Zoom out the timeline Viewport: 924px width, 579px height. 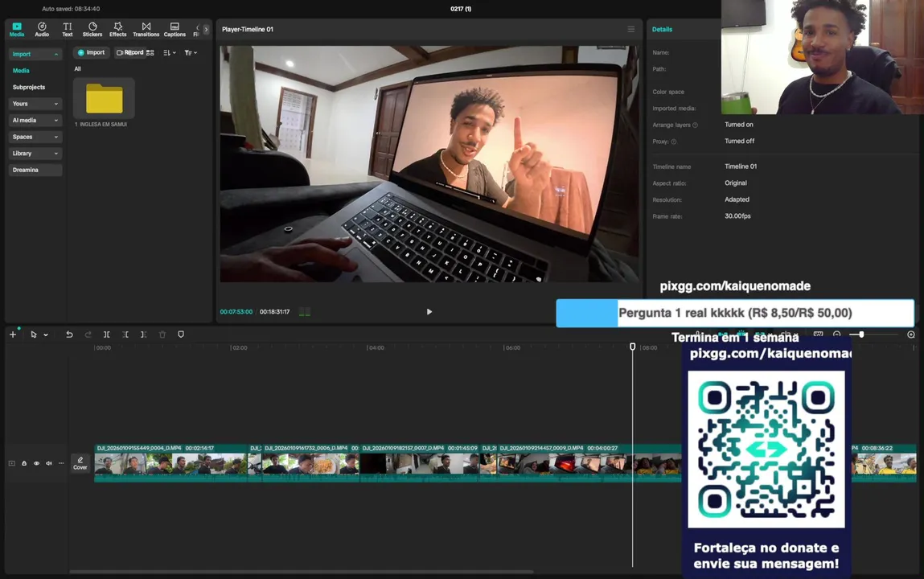837,335
